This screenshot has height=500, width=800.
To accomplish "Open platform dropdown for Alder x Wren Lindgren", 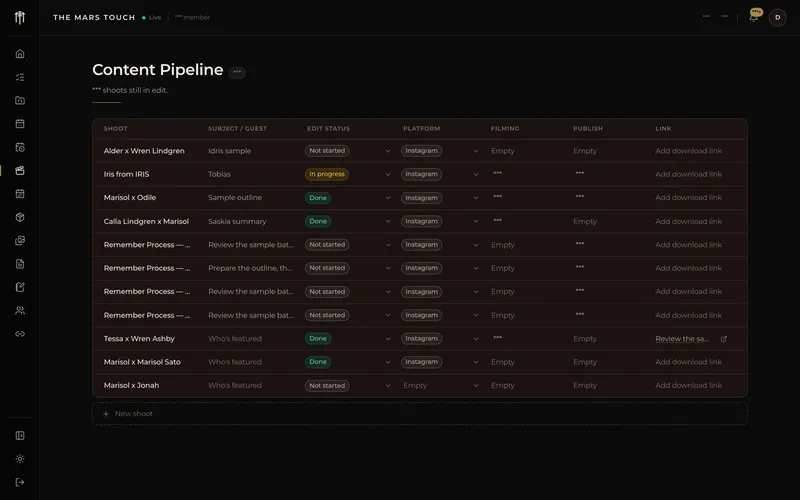I will click(x=476, y=151).
